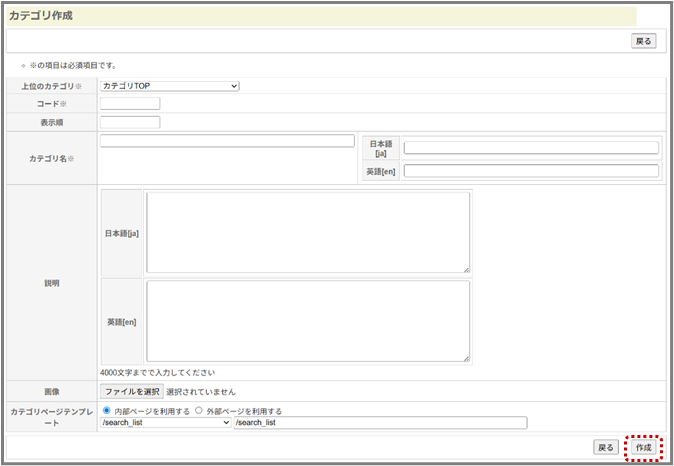Click the main カテゴリ名 text field

click(x=227, y=141)
